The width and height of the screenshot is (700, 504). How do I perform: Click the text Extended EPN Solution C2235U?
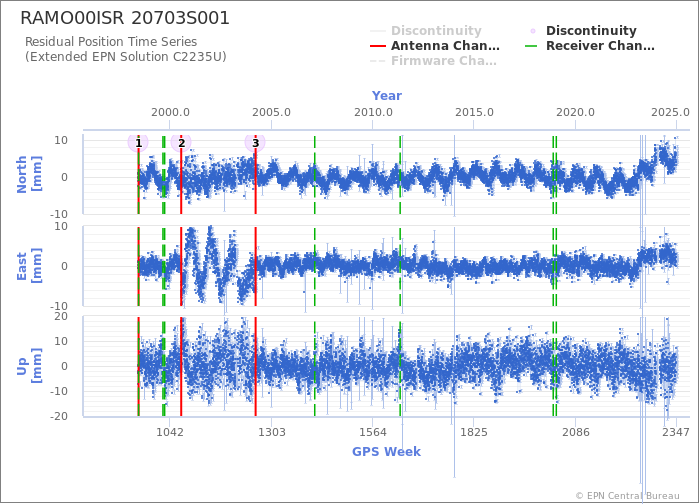(126, 57)
